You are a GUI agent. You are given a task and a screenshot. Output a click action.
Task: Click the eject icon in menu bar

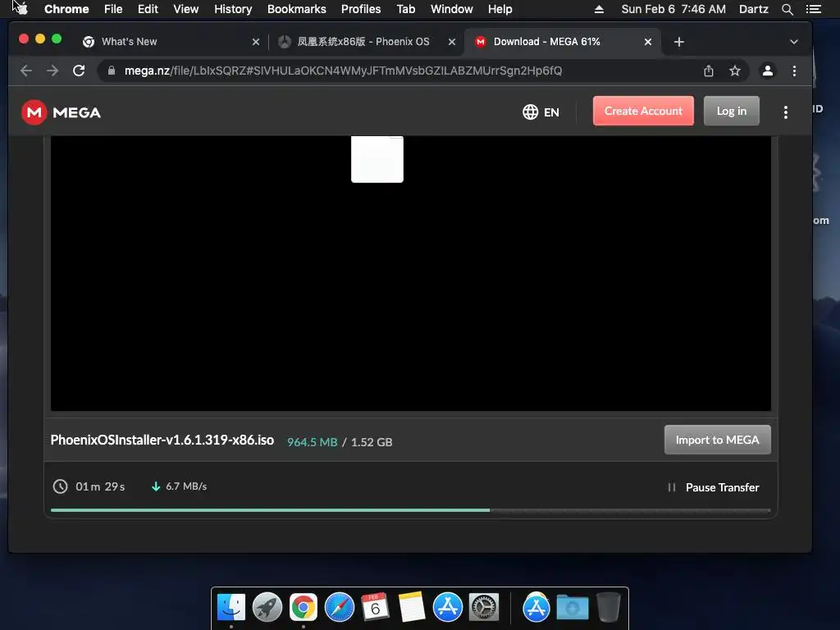599,9
